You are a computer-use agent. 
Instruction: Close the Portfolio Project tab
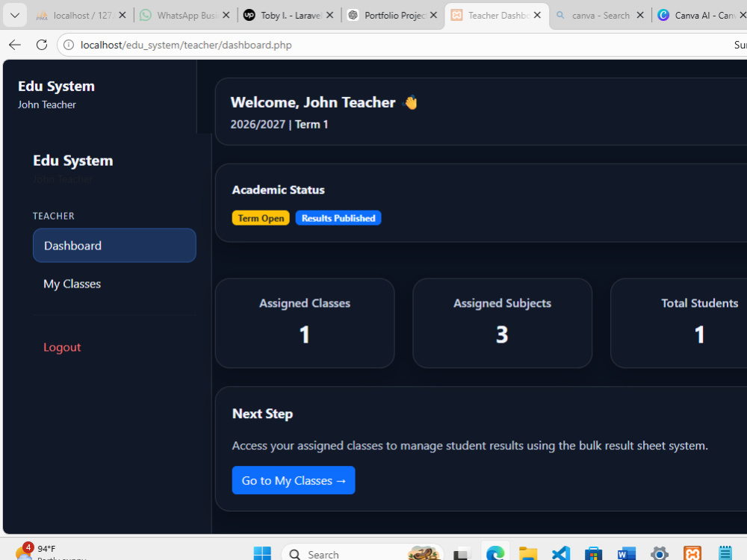pyautogui.click(x=433, y=15)
